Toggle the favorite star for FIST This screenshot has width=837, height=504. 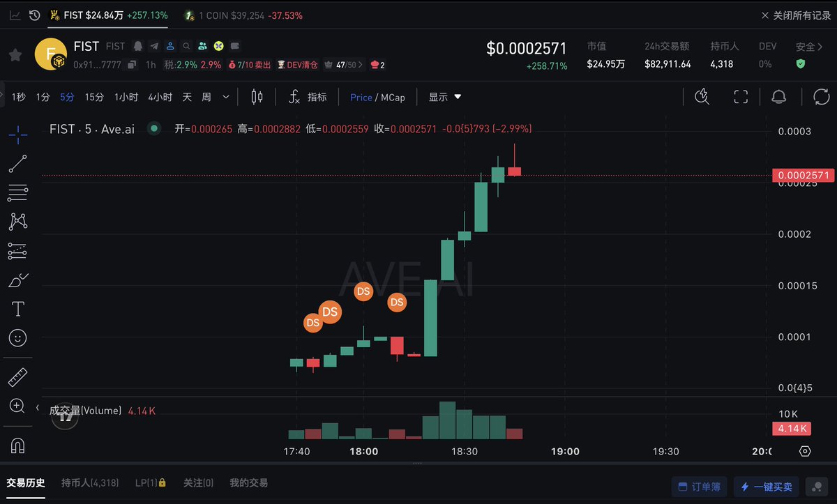point(15,55)
